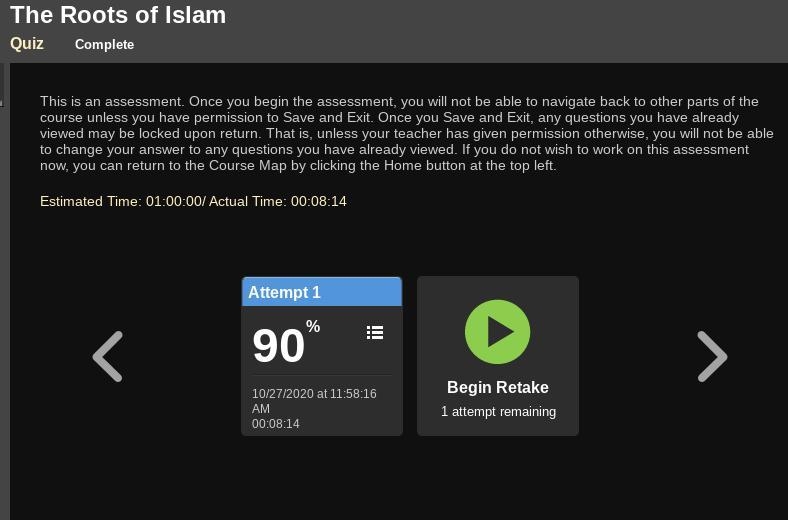Click The Roots of Islam title

tap(118, 15)
